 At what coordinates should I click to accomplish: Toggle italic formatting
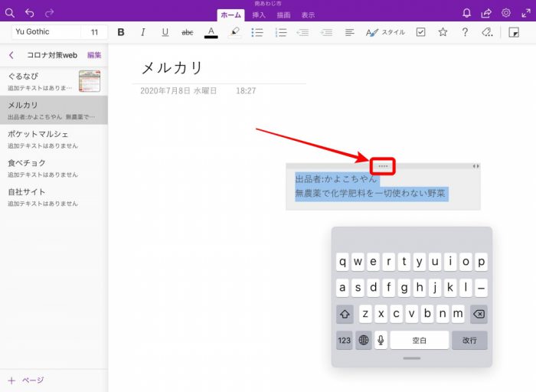click(143, 32)
